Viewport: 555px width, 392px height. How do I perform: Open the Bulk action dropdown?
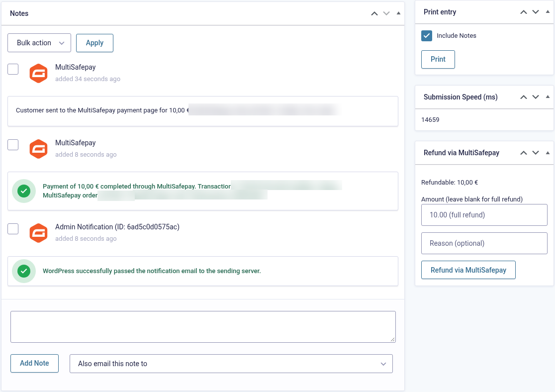coord(39,43)
